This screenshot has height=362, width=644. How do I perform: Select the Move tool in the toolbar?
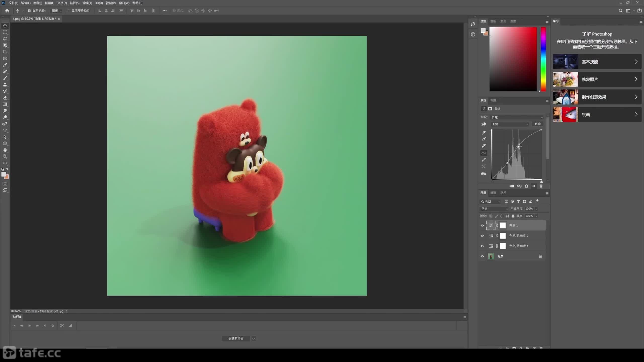[5, 26]
